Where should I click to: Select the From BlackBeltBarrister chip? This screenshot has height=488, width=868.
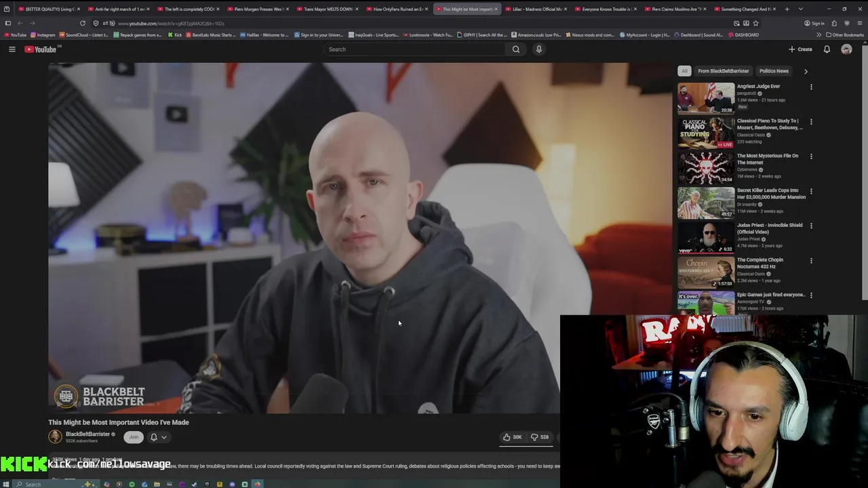723,71
